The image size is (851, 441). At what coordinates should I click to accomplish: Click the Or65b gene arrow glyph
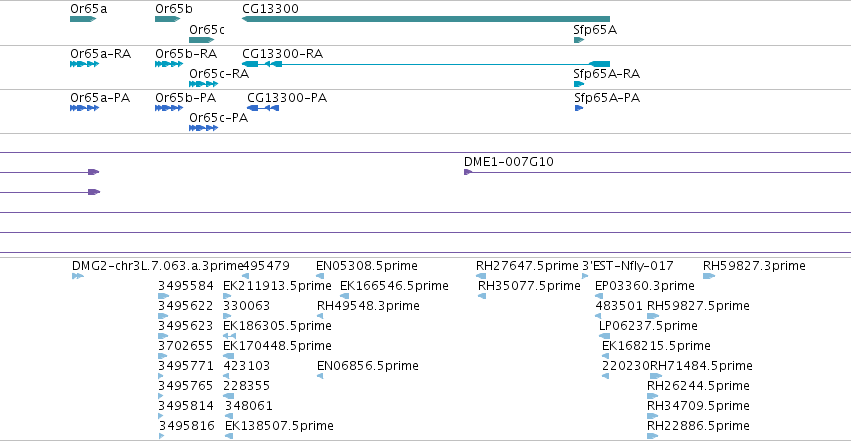pyautogui.click(x=168, y=19)
